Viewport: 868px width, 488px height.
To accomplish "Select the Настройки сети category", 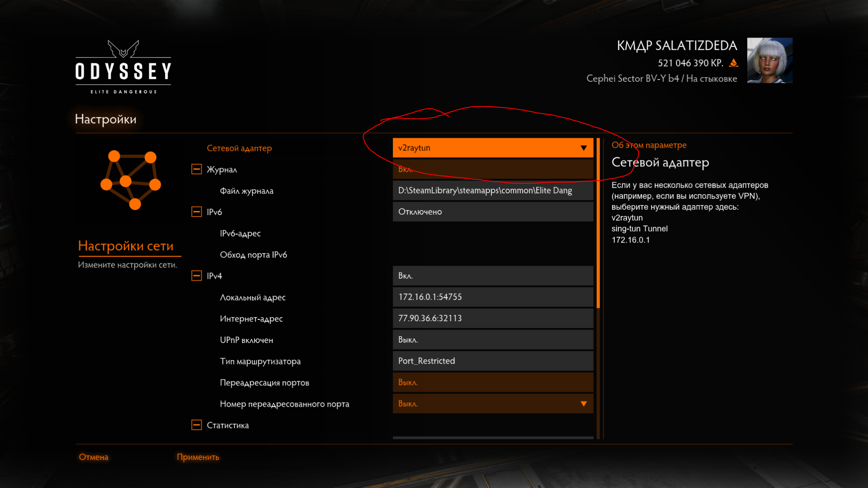I will [126, 246].
